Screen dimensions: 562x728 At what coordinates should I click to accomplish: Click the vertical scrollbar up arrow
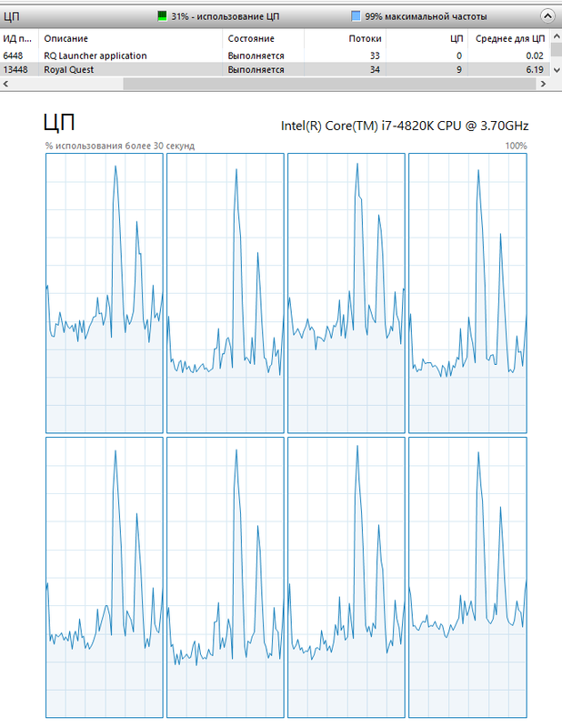557,36
